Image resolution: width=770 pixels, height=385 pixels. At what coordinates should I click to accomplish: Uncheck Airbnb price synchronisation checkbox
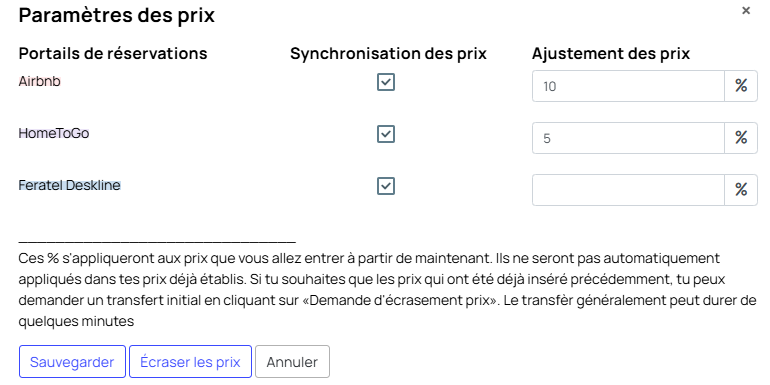pos(386,82)
